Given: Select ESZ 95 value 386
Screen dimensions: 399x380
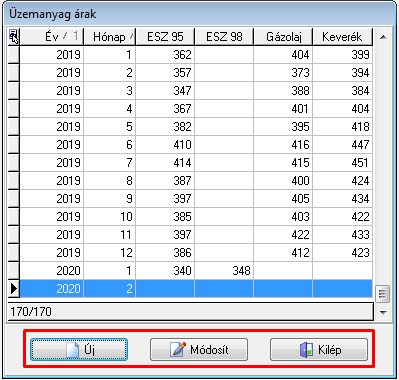Looking at the screenshot, I should [165, 253].
